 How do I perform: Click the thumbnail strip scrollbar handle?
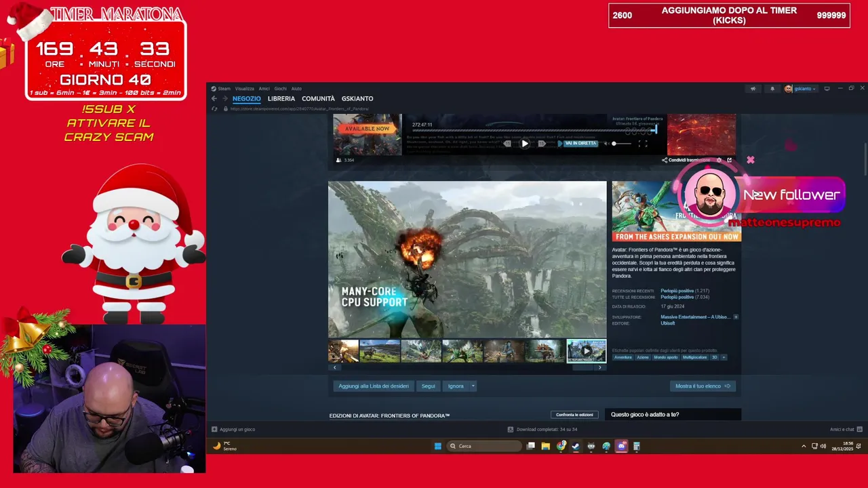tap(583, 367)
